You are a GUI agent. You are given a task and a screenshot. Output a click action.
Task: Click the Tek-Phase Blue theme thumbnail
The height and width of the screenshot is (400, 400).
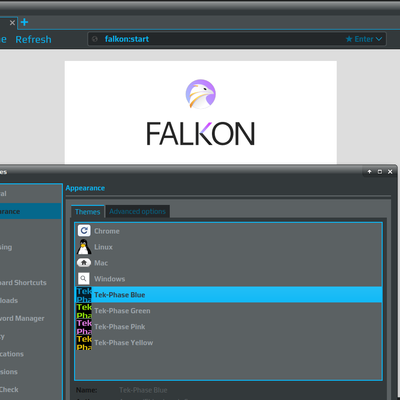[84, 295]
